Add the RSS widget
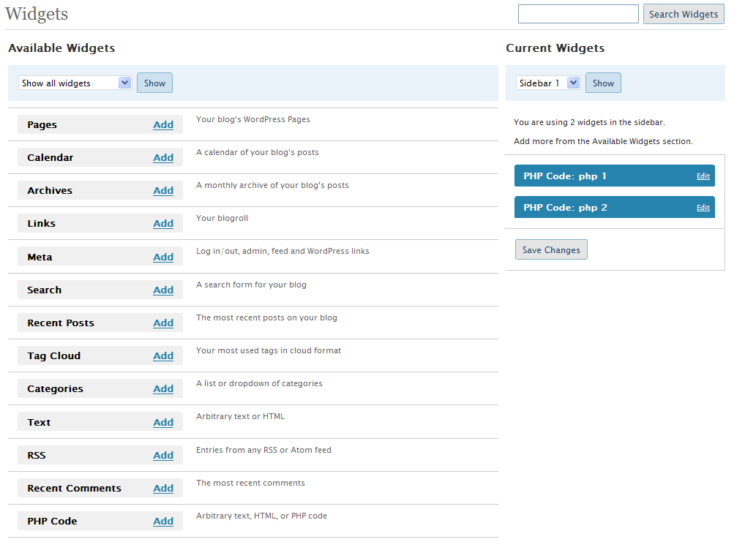 tap(163, 455)
